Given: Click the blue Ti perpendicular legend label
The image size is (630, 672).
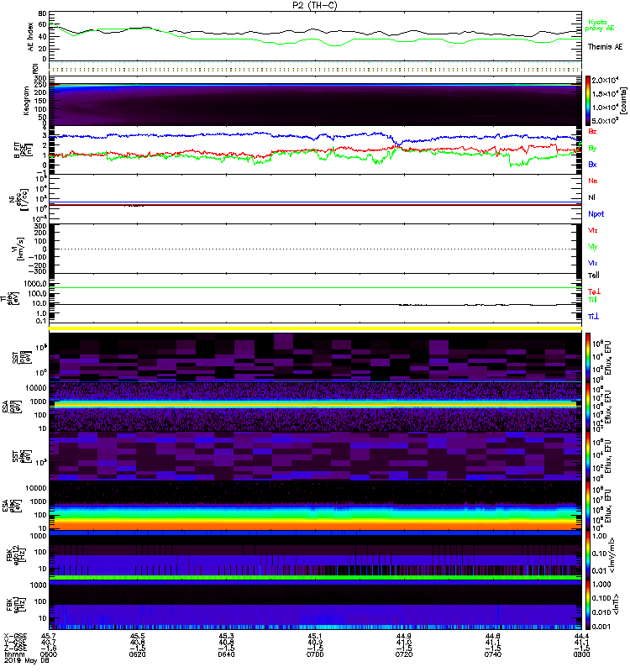Looking at the screenshot, I should 593,317.
